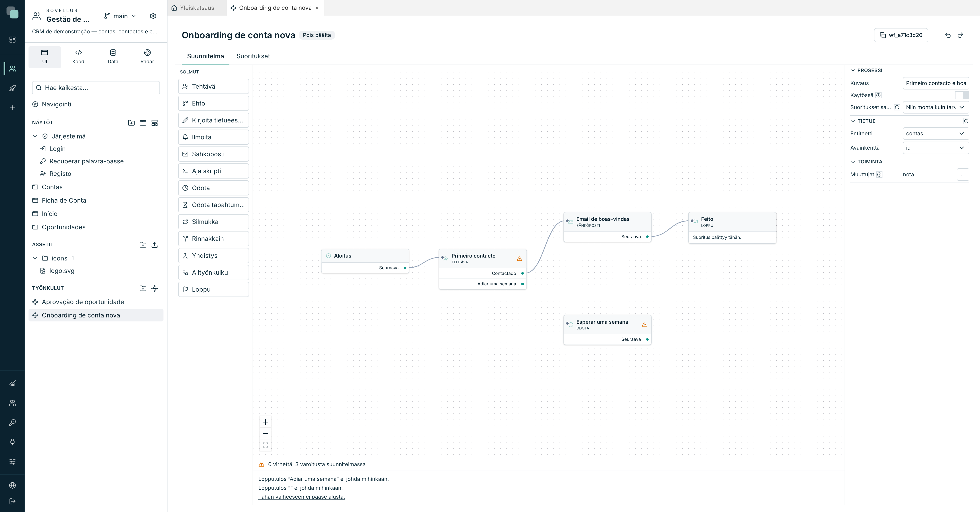Click the zoom in plus button on canvas
Image resolution: width=980 pixels, height=512 pixels.
coord(265,422)
